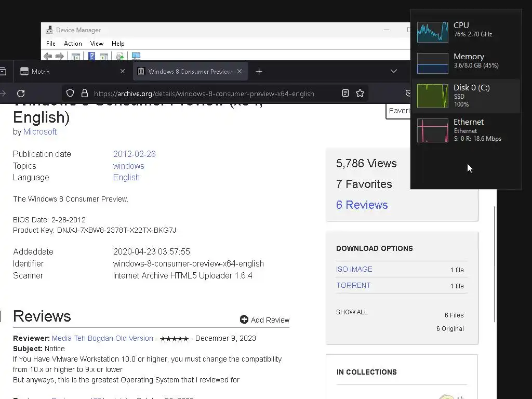
Task: Click the Update driver icon in Device Manager
Action: [120, 56]
